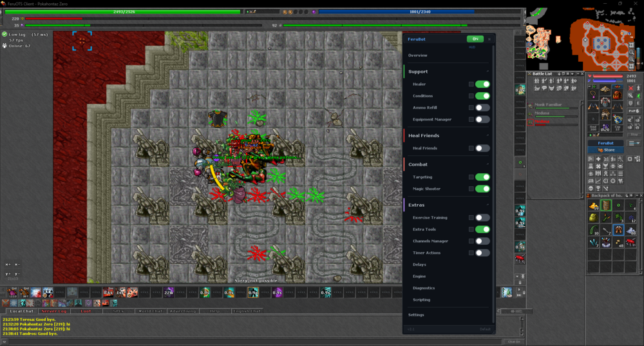644x346 pixels.
Task: Click the armor equipment slot
Action: [x=605, y=102]
